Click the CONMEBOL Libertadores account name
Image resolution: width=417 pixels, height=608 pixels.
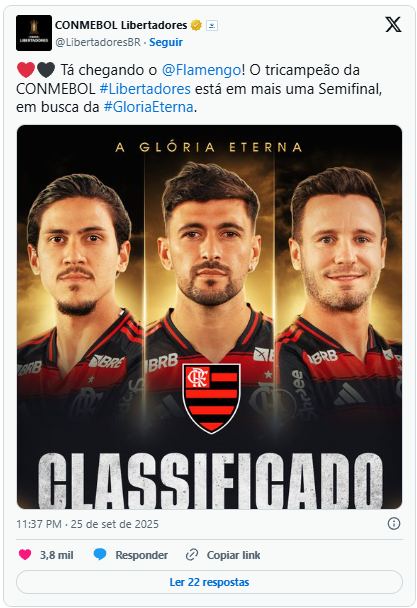point(121,25)
